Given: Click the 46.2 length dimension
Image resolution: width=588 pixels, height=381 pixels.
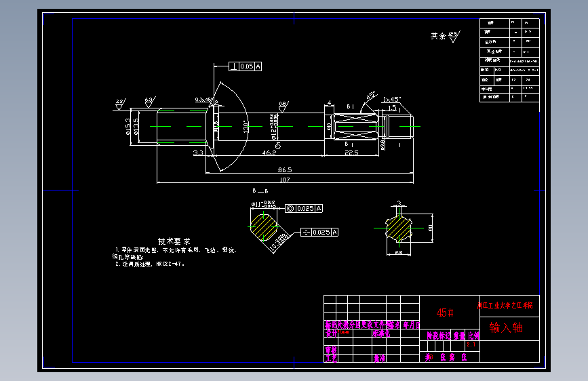Looking at the screenshot, I should pos(269,153).
